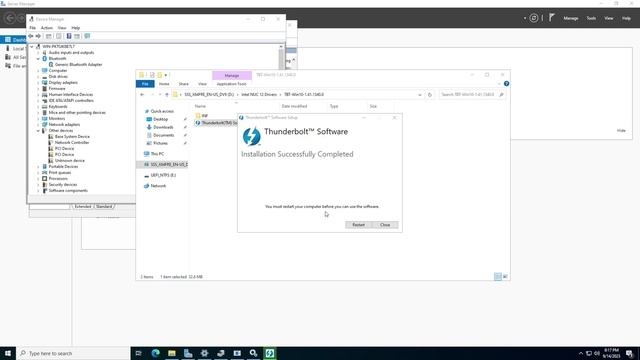Open Network in navigation pane

[x=158, y=186]
